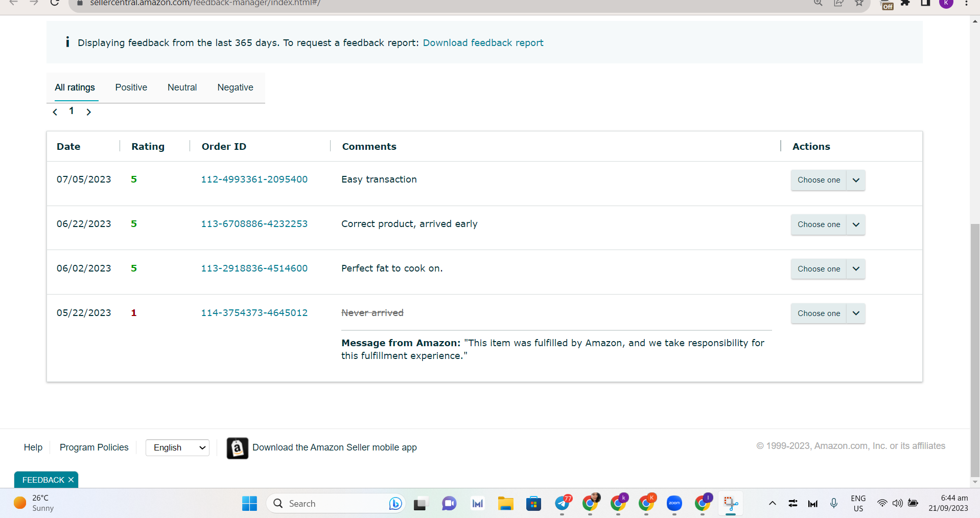Image resolution: width=980 pixels, height=518 pixels.
Task: Switch to the Positive tab
Action: pos(131,87)
